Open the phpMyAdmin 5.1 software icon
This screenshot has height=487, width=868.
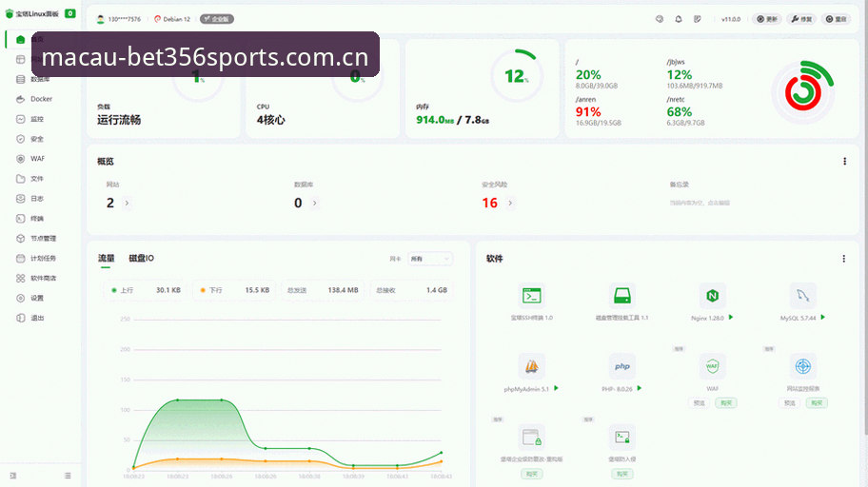click(x=531, y=366)
